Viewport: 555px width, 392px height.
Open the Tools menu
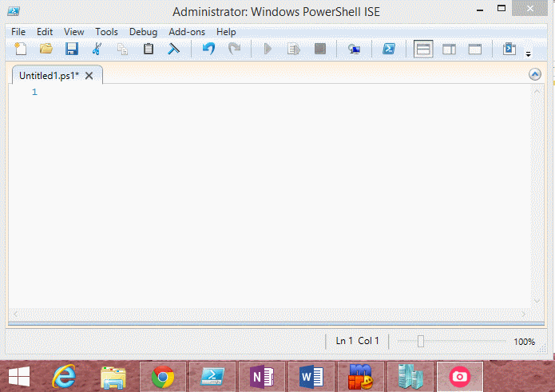106,32
